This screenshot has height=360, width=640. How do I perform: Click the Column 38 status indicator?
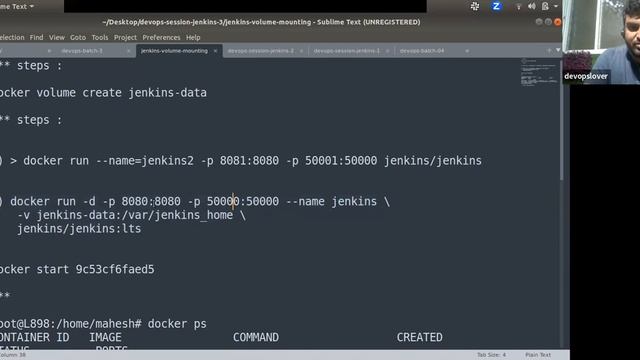coord(13,355)
